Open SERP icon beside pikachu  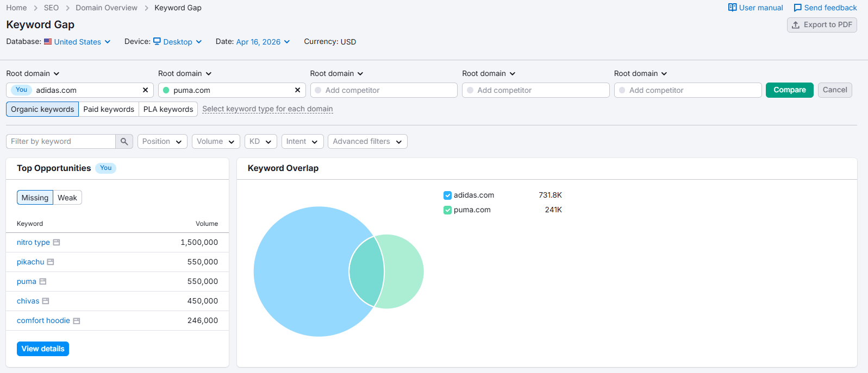point(51,262)
